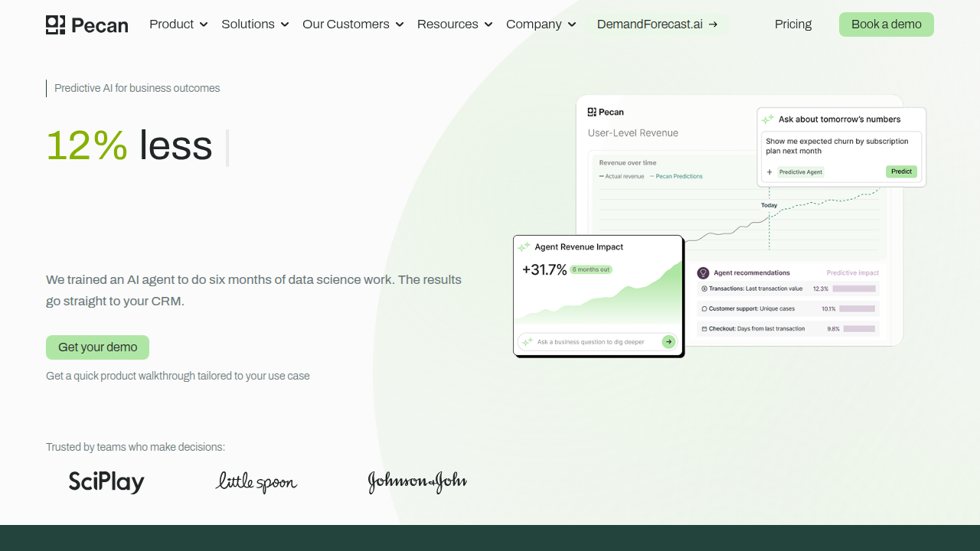Click the Customer support 10.1% impact bar
This screenshot has height=551, width=980.
pyautogui.click(x=857, y=309)
